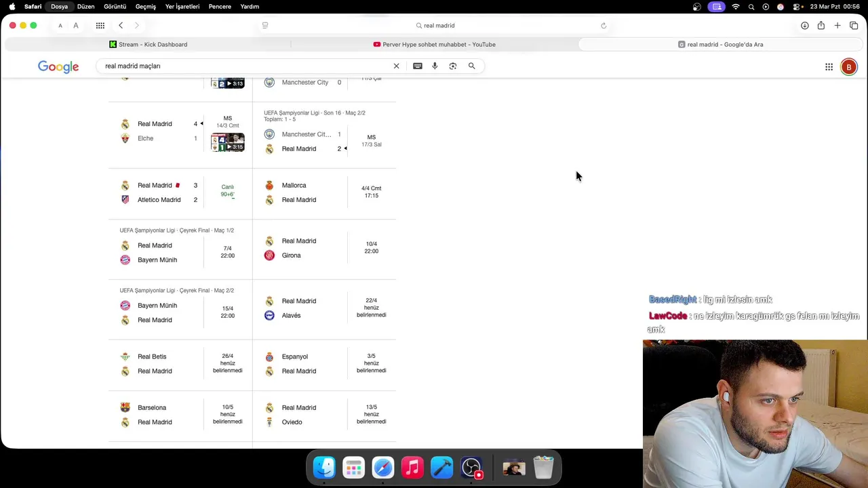The image size is (868, 488).
Task: Click the menu bar clock '23 Mar Pzt 00:56'
Action: tap(835, 7)
